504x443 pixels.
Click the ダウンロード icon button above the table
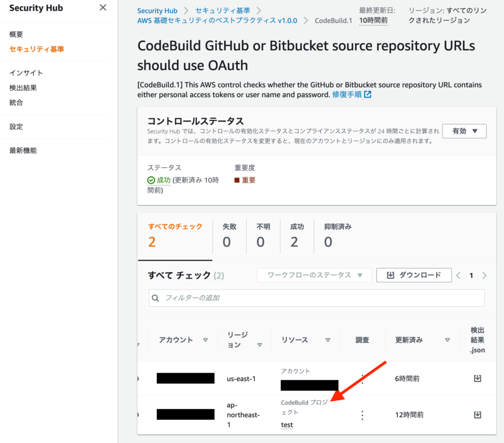coord(414,275)
